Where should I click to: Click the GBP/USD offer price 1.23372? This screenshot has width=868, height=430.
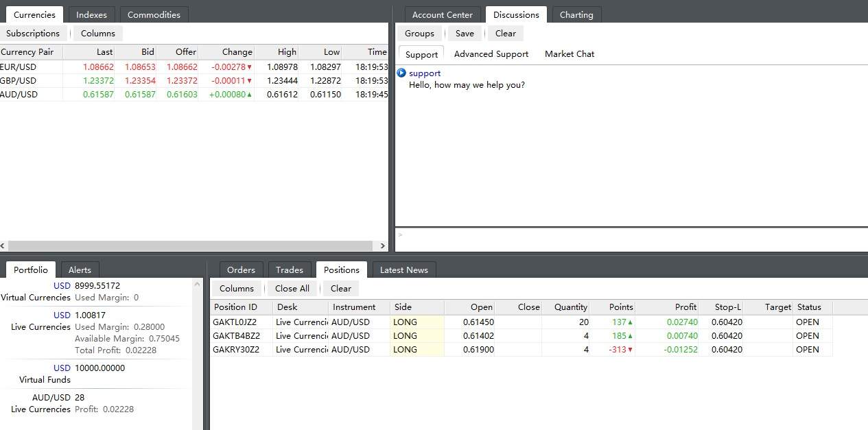pos(182,81)
